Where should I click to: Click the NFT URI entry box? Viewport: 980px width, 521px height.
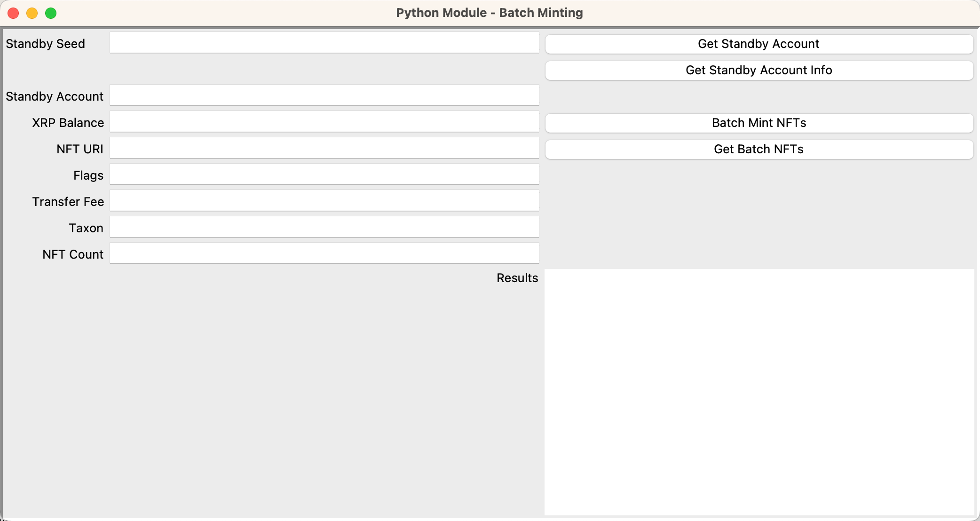point(324,148)
